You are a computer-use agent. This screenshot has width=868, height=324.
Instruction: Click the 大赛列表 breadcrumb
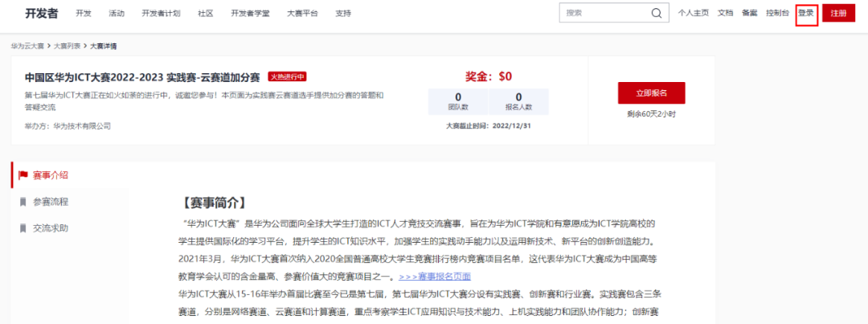click(x=67, y=46)
